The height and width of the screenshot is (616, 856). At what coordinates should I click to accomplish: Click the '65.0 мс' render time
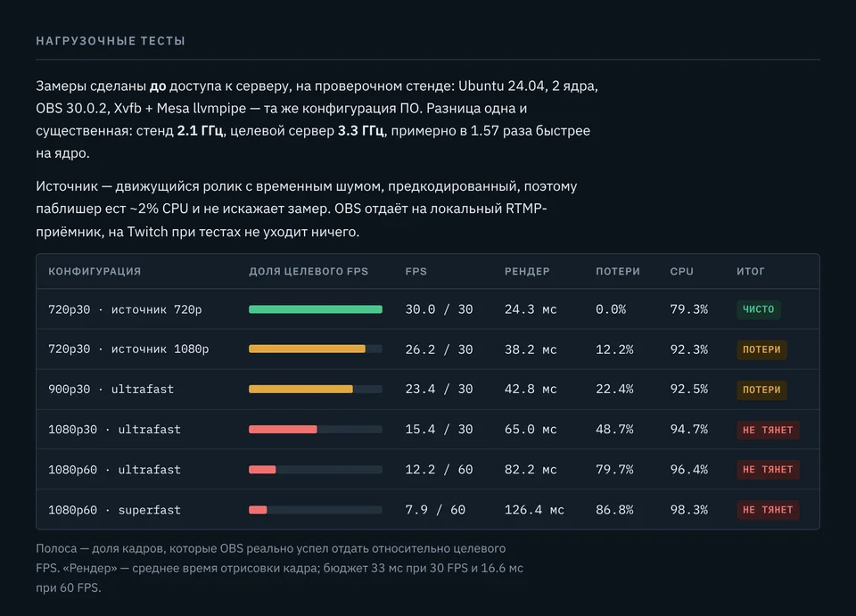[x=531, y=430]
